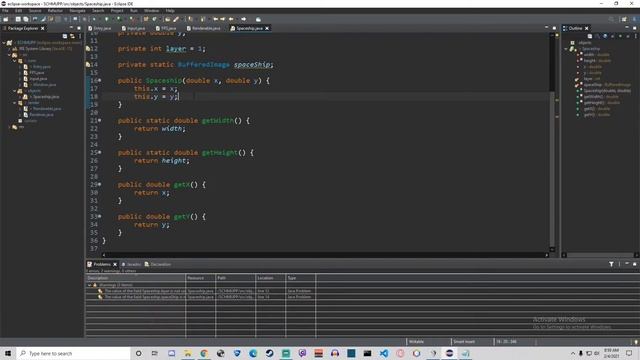This screenshot has width=640, height=360.
Task: Click the Save toolbar icon
Action: click(18, 19)
